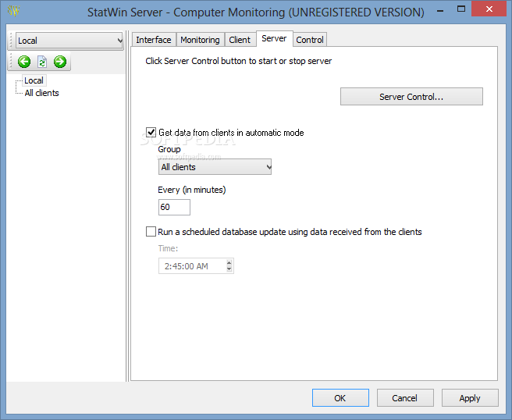512x420 pixels.
Task: Switch to the Interface tab
Action: 154,40
